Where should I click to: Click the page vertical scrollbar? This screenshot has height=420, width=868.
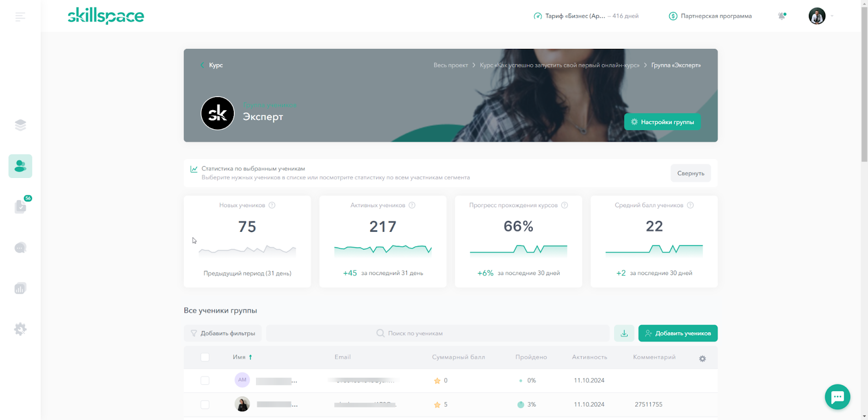click(x=864, y=84)
